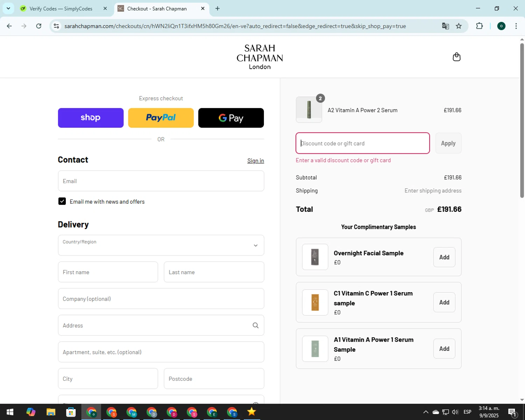Open the Copilot taskbar icon

pos(31,412)
